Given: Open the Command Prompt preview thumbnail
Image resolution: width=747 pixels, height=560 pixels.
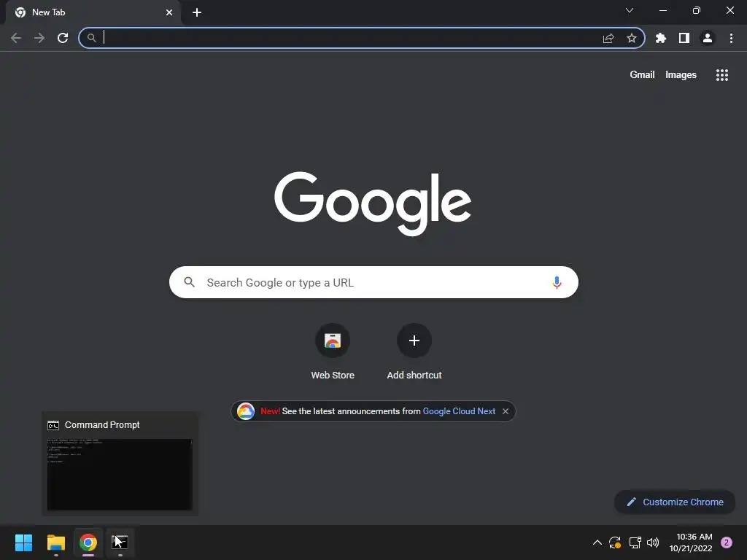Looking at the screenshot, I should 120,474.
